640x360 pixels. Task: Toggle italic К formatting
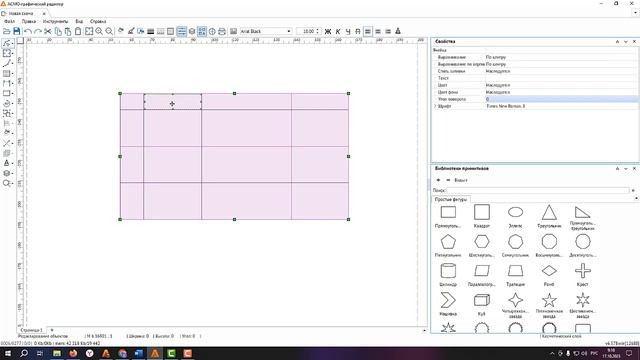tap(338, 31)
